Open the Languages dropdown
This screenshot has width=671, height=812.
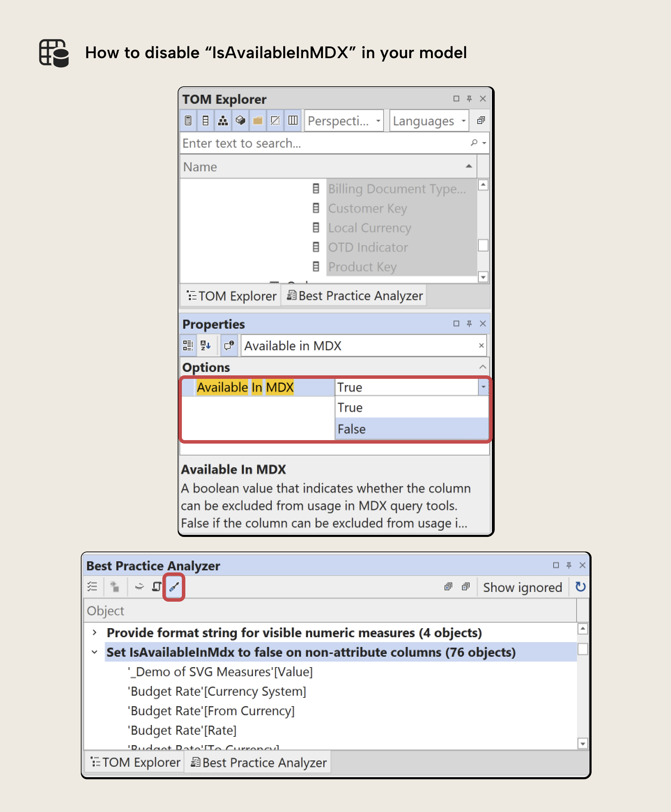pos(429,121)
